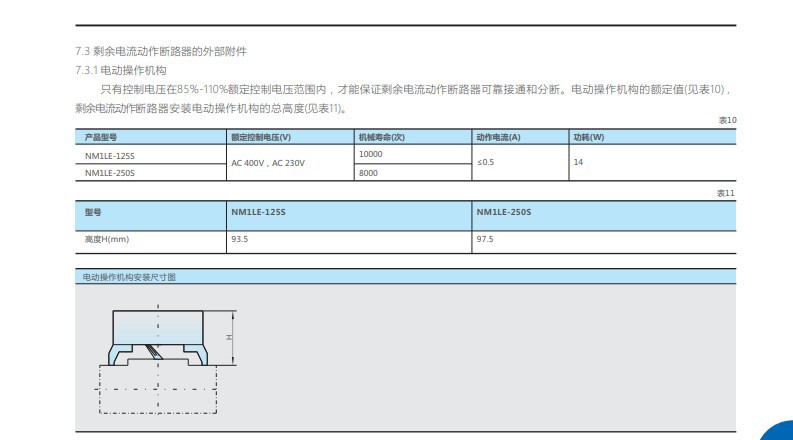The image size is (793, 440).
Task: Click the 'NM1LE-125S' cell in table 10
Action: click(110, 156)
